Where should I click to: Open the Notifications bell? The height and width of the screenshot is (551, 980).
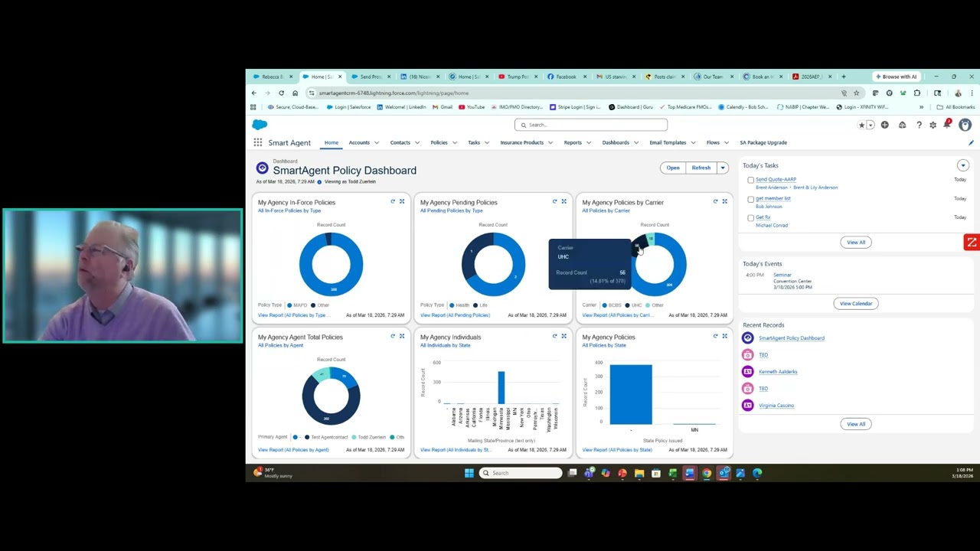[947, 124]
